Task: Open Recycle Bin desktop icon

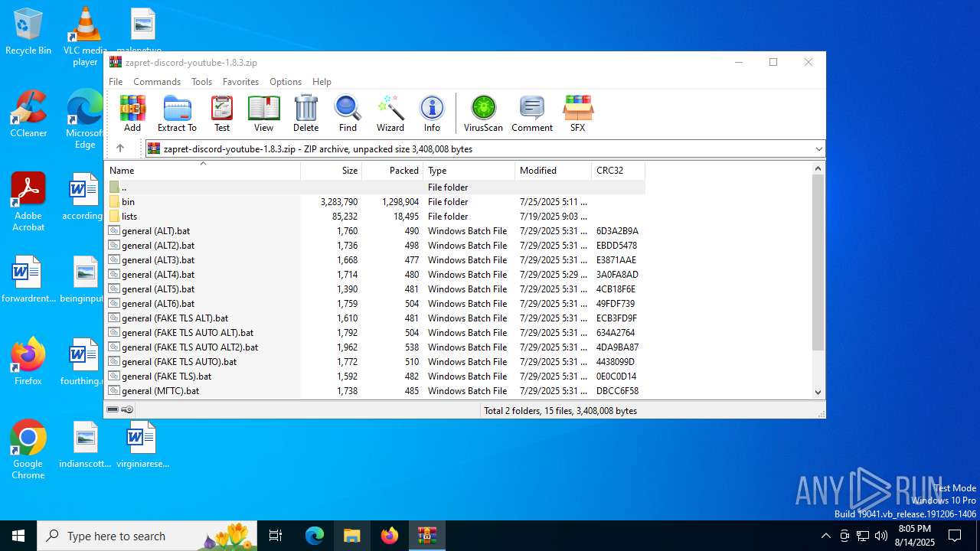Action: click(28, 31)
